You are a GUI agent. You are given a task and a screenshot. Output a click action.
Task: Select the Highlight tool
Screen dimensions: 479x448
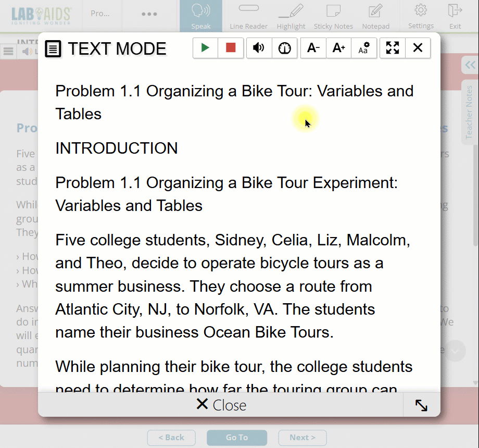point(291,16)
